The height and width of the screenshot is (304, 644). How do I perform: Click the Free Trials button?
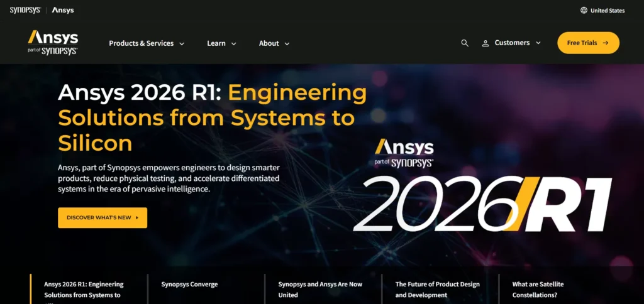point(588,43)
